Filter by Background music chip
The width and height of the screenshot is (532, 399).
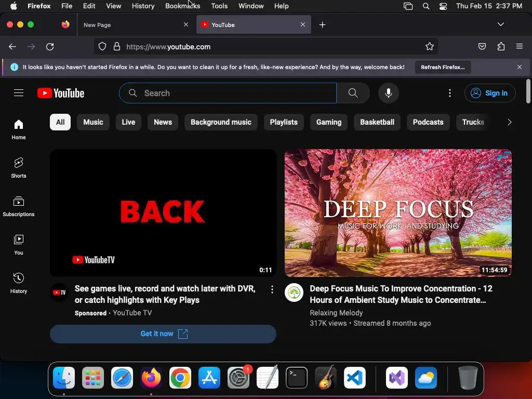pyautogui.click(x=221, y=122)
